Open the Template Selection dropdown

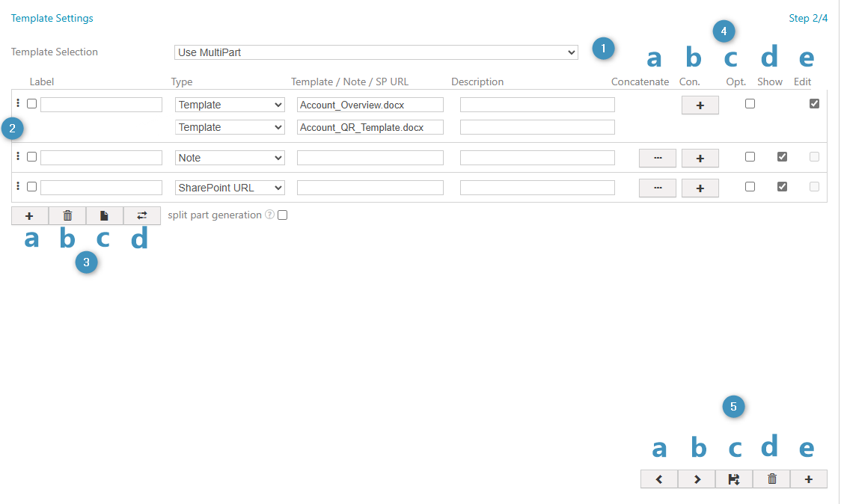click(376, 52)
